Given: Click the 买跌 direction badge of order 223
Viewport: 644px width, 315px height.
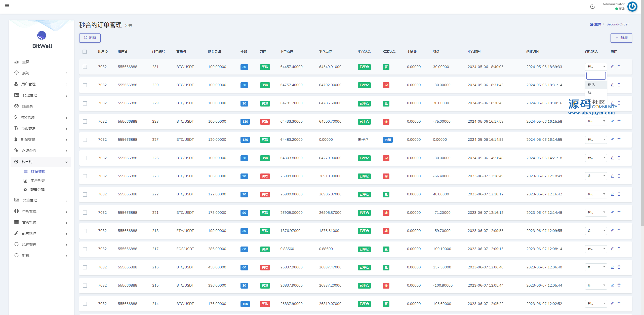Looking at the screenshot, I should 265,176.
